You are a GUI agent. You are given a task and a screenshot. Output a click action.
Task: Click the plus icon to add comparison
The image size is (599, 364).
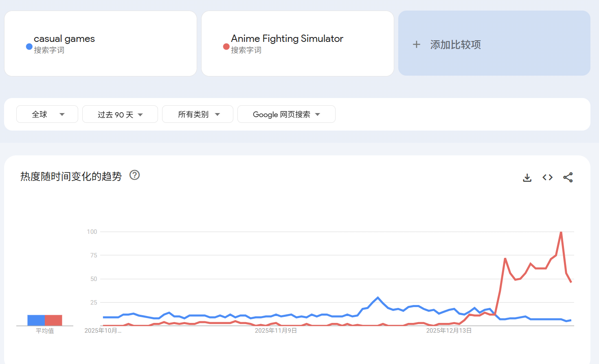point(417,44)
